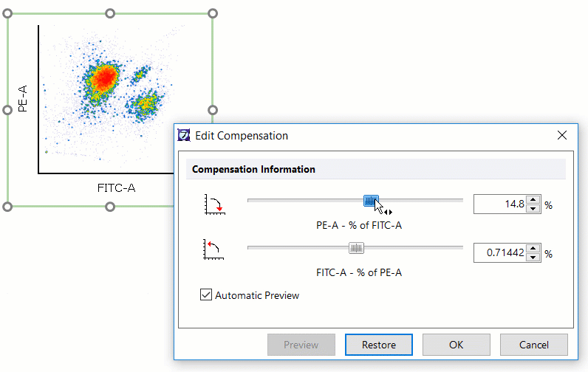Click the 14.8 percentage input field
Viewport: 588px width, 372px height.
500,204
